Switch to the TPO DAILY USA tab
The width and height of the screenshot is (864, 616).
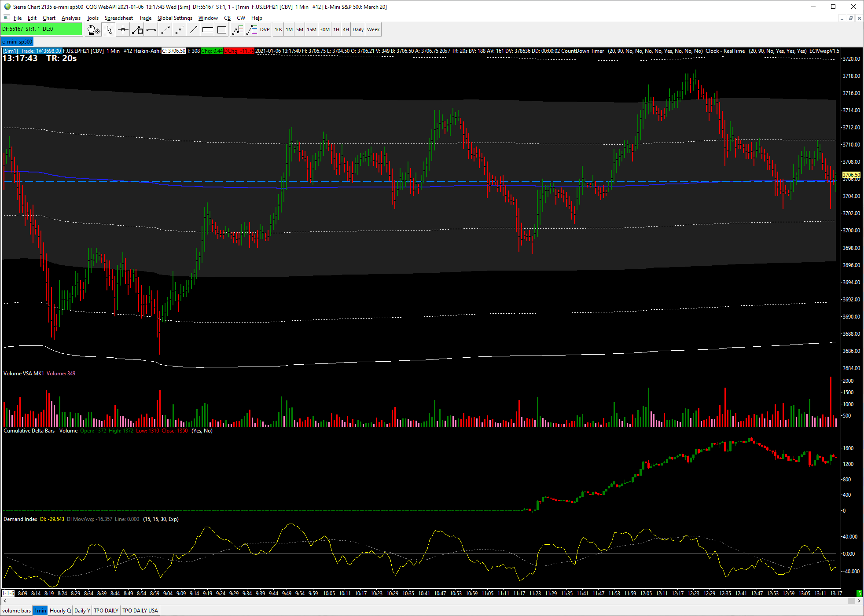click(140, 610)
